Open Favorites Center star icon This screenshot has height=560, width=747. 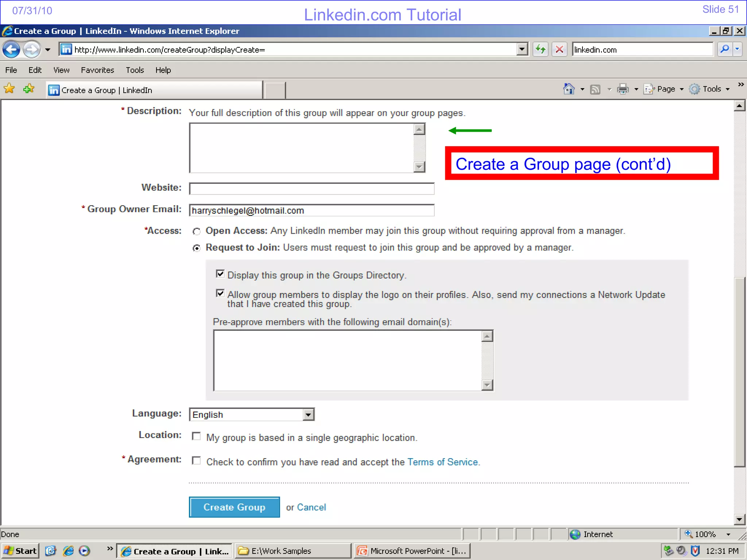point(9,89)
